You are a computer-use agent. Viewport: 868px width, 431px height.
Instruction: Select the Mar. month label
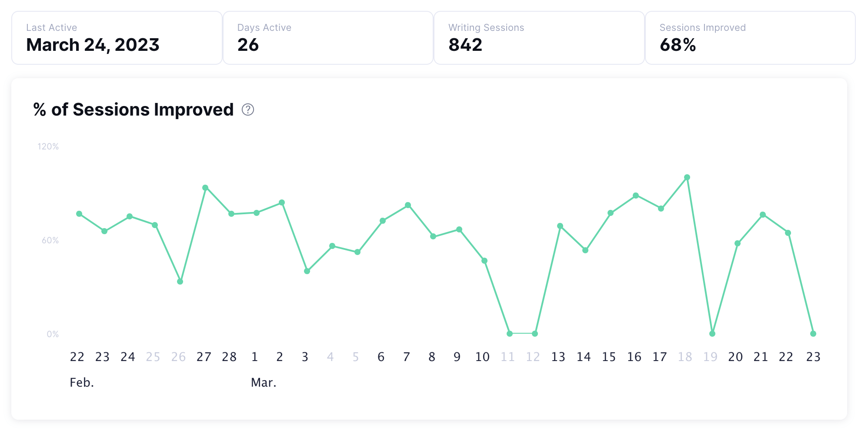(264, 383)
